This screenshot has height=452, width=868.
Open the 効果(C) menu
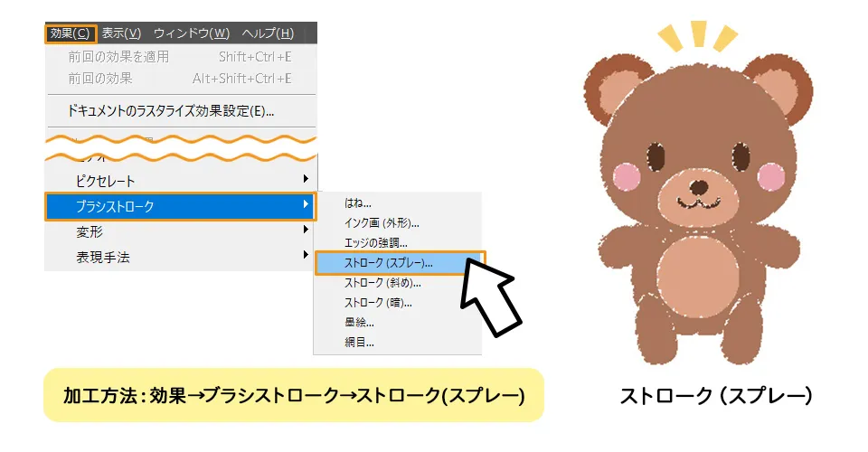(71, 33)
